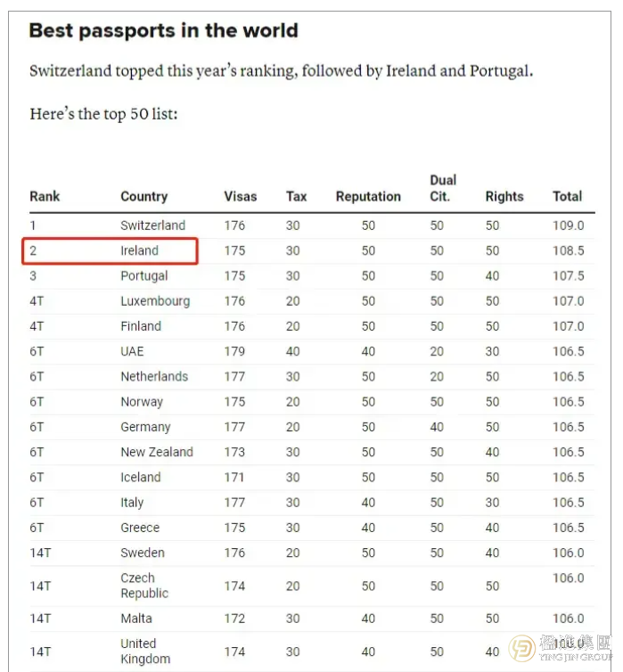Click the Czech Republic country cell
This screenshot has width=623, height=672.
pos(144,586)
